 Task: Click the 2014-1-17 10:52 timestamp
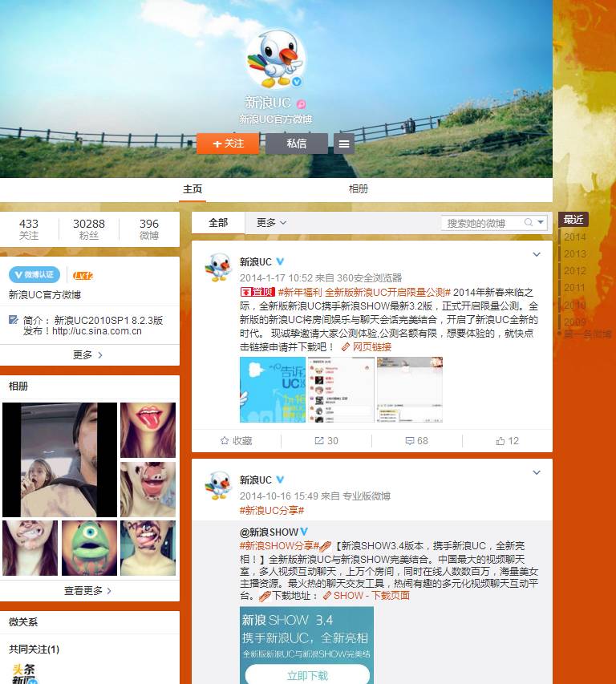click(276, 278)
